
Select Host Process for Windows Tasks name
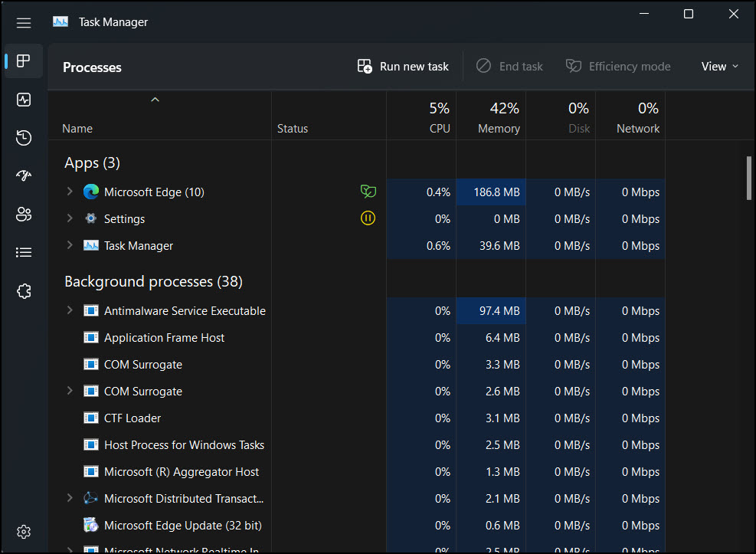(184, 445)
